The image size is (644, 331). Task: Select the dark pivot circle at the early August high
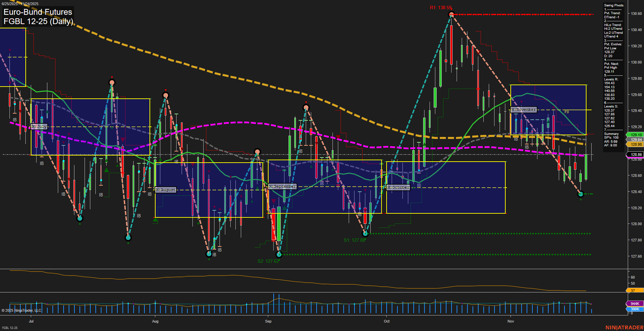165,95
